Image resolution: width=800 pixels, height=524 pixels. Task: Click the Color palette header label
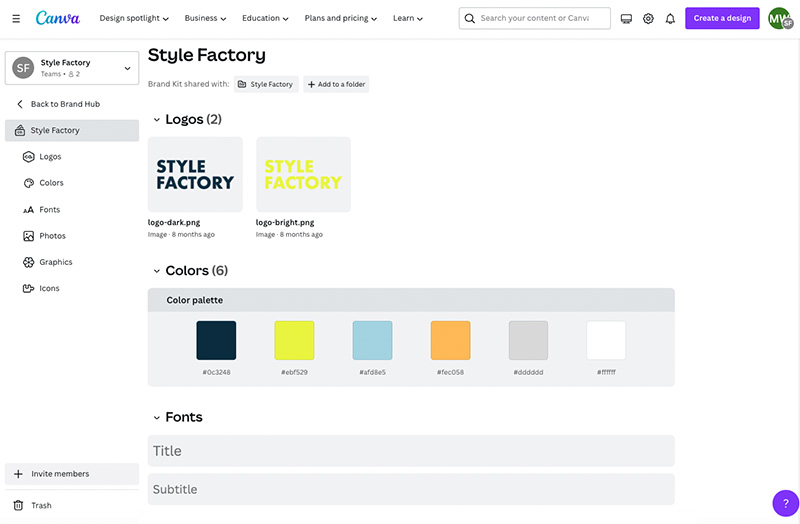click(x=194, y=301)
